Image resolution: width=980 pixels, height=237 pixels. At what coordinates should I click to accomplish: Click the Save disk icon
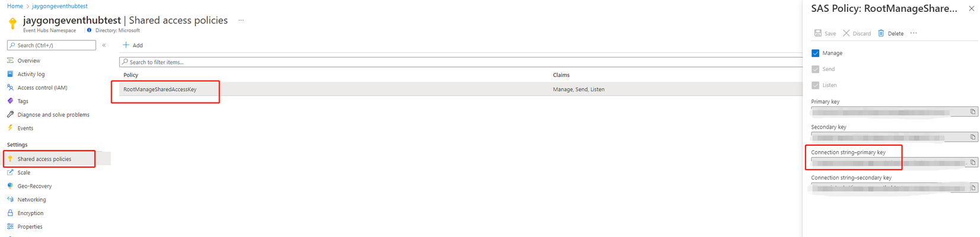[x=818, y=33]
